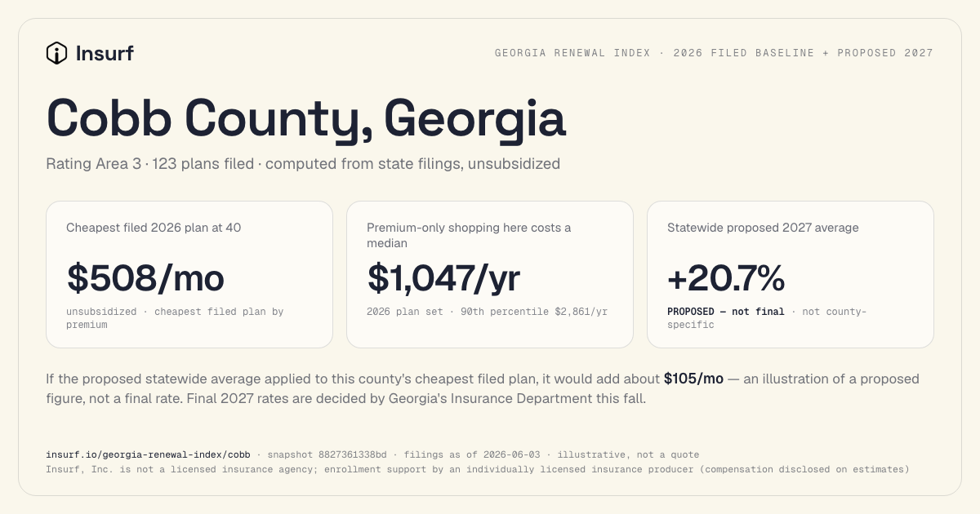This screenshot has height=514, width=980.
Task: Open the premium-only shopping median card
Action: 490,275
